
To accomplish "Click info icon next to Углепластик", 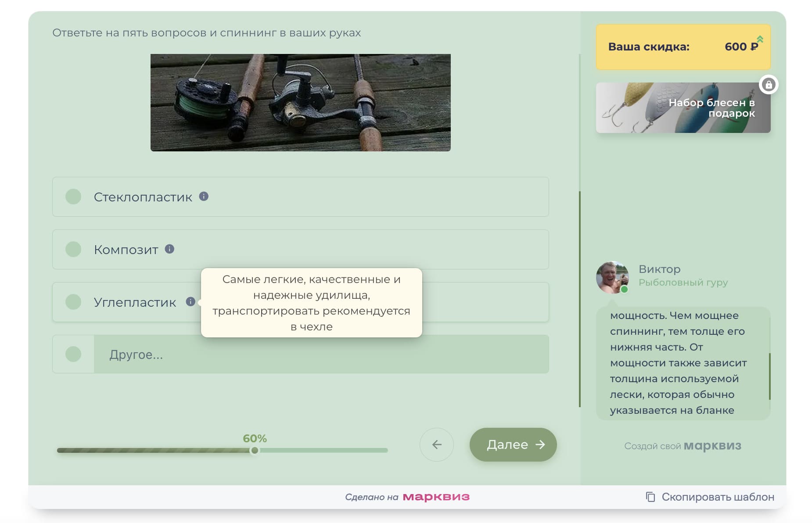I will pyautogui.click(x=190, y=301).
